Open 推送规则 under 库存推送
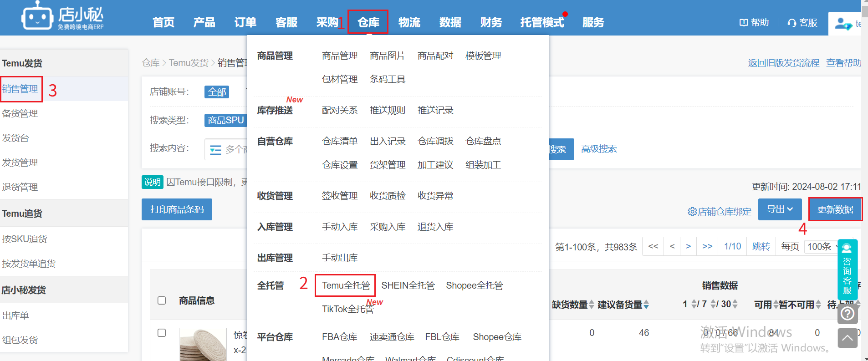 387,110
